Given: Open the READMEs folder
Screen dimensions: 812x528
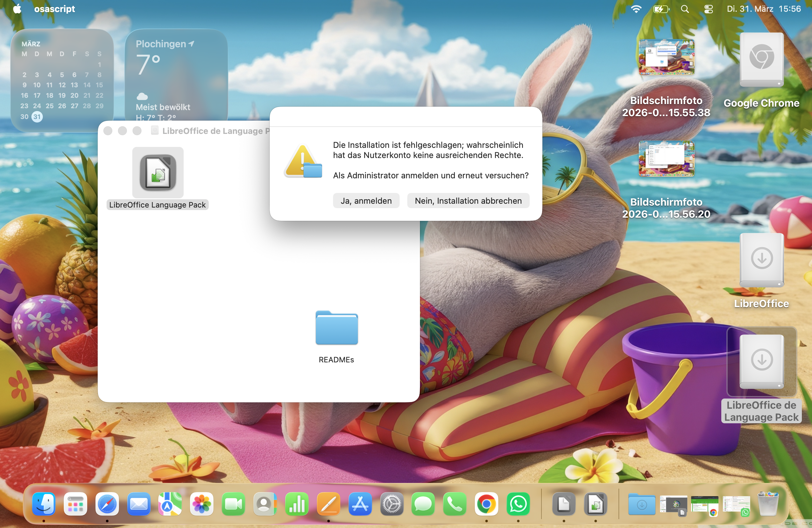Looking at the screenshot, I should (x=337, y=328).
